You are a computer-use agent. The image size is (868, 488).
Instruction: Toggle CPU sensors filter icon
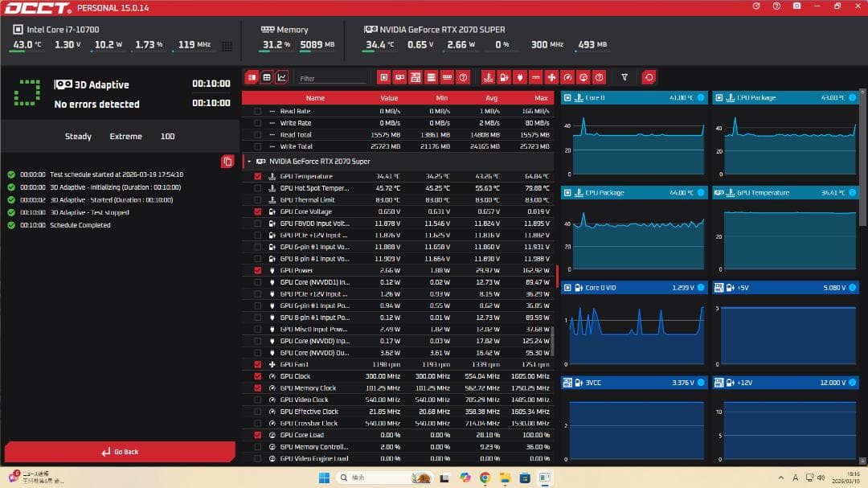pyautogui.click(x=383, y=77)
